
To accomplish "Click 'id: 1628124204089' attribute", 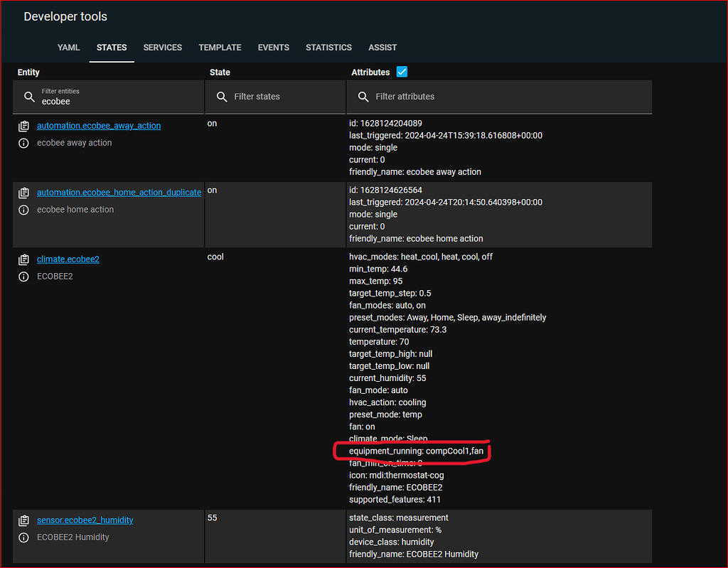I will click(385, 124).
